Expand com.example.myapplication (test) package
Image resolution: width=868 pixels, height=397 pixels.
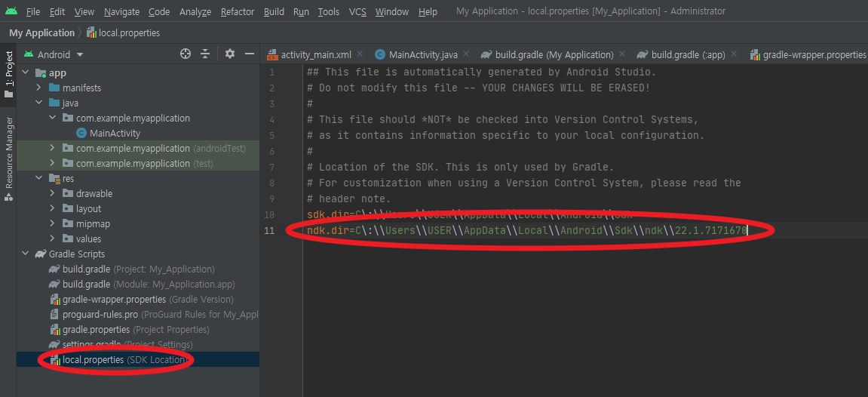click(52, 163)
